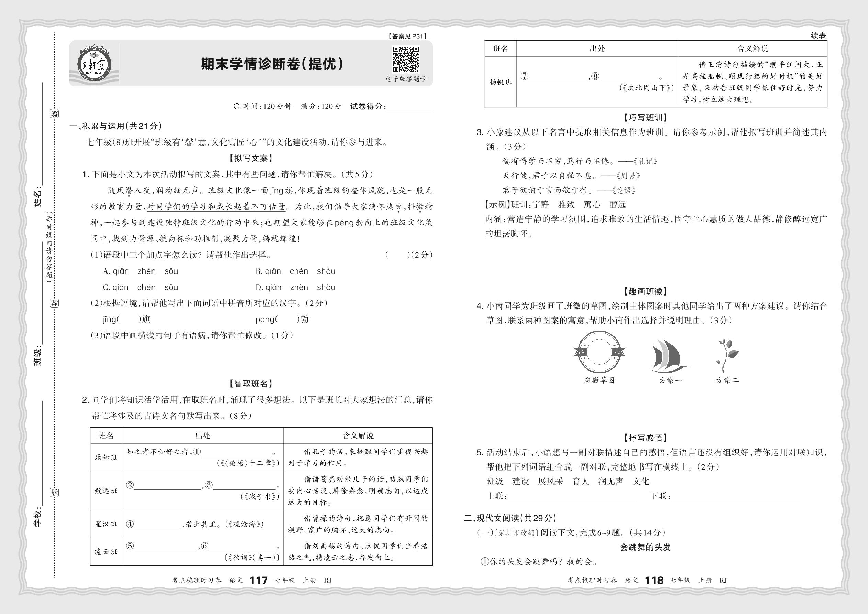This screenshot has width=868, height=614.
Task: Click the clock icon beside 时间:120分钟
Action: coord(237,107)
